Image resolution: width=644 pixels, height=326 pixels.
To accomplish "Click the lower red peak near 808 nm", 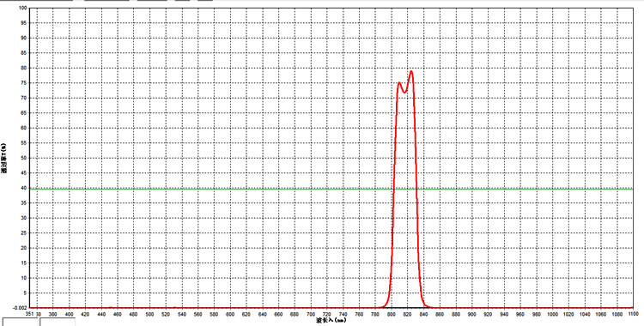I will (398, 83).
